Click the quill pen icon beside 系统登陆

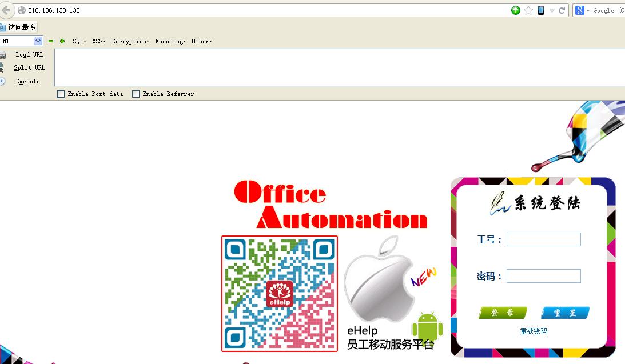(499, 203)
